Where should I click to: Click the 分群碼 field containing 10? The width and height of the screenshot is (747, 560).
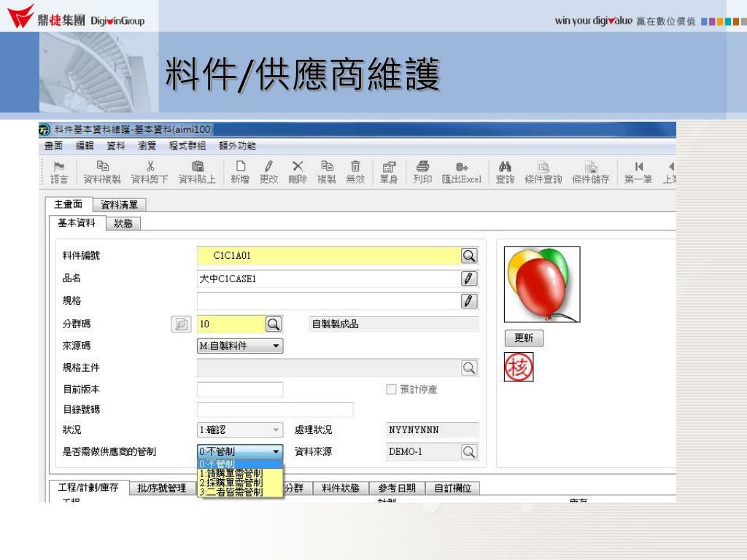(231, 324)
